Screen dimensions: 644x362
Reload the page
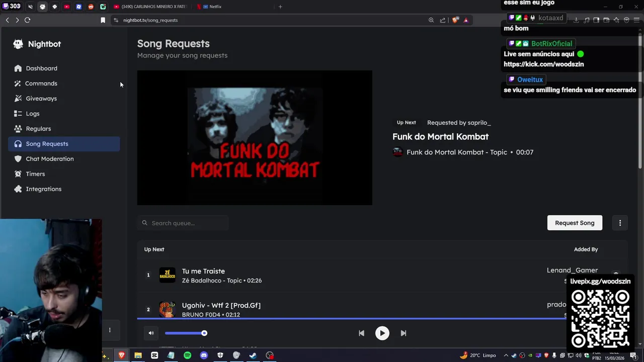click(x=28, y=20)
